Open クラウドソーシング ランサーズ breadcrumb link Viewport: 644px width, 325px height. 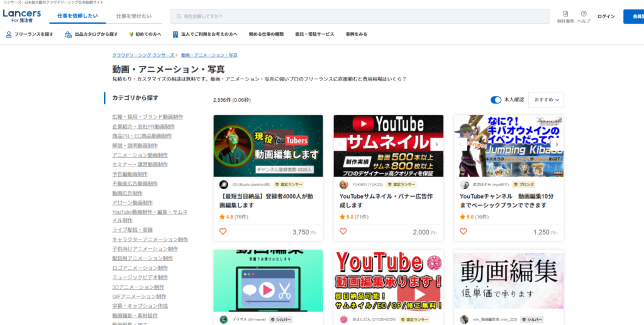coord(143,55)
